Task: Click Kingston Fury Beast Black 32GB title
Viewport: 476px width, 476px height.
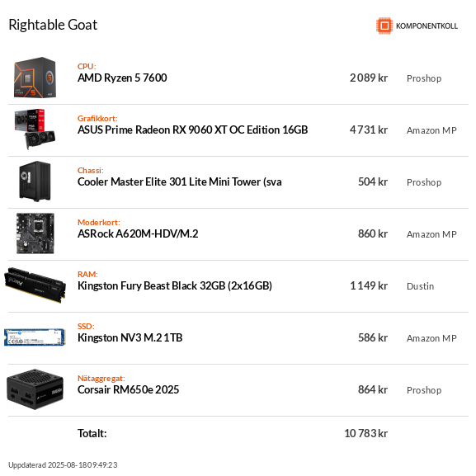Action: pyautogui.click(x=175, y=285)
